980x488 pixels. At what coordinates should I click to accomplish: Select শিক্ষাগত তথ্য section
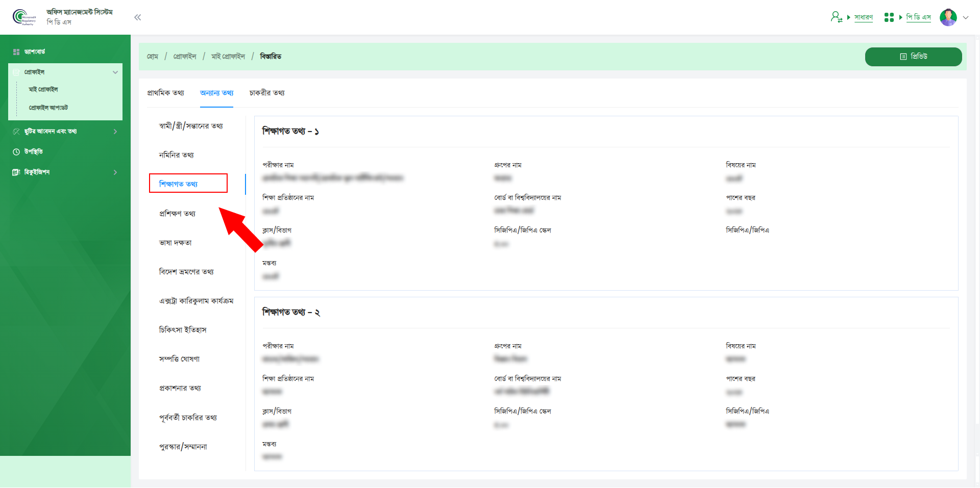(178, 184)
